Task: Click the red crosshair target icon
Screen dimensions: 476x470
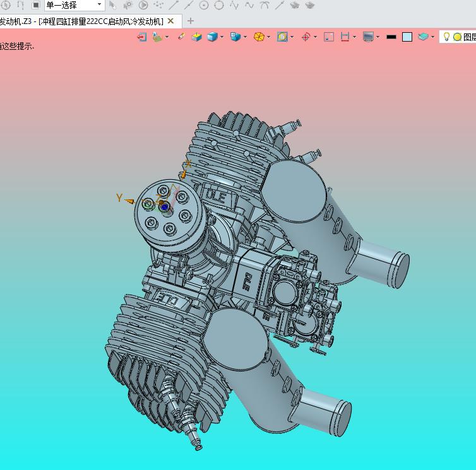Action: [x=306, y=37]
